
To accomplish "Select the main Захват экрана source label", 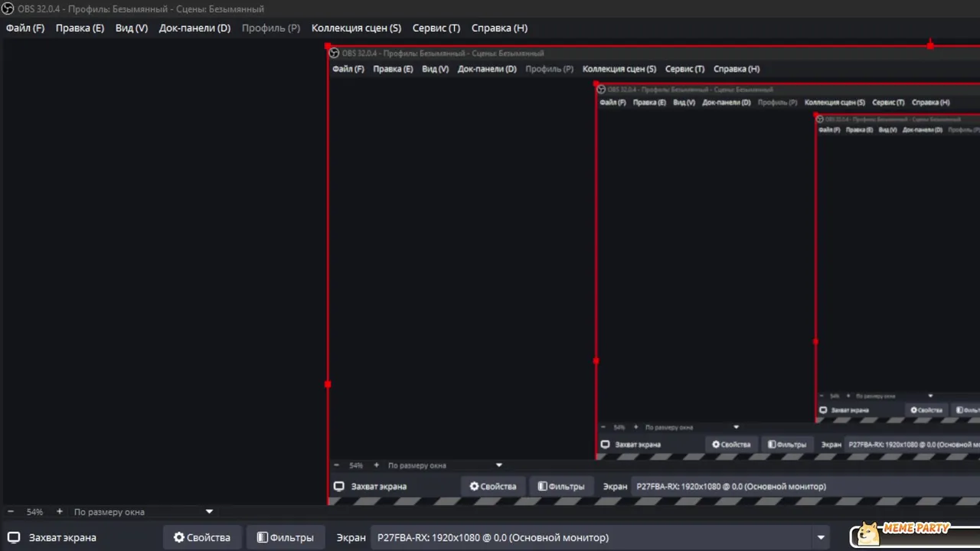I will [x=63, y=538].
